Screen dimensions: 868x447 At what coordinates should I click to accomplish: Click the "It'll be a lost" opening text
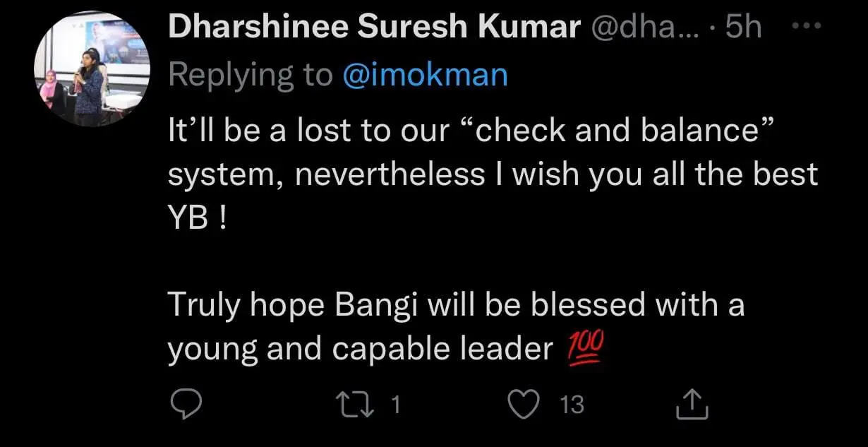pos(275,131)
